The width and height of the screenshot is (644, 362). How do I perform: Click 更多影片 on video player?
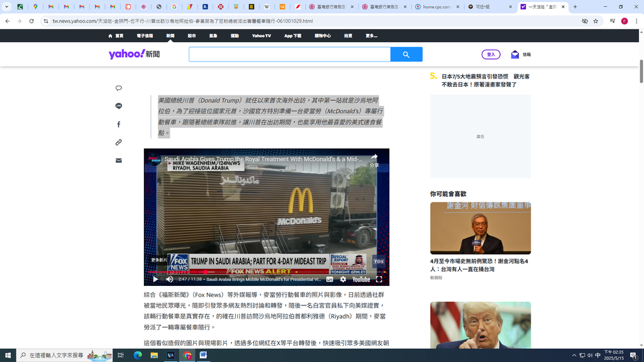(x=159, y=260)
